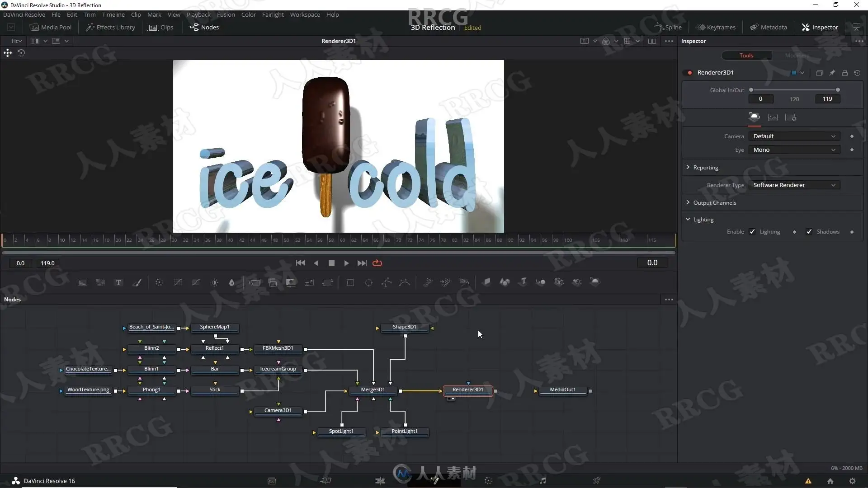Add a Matte Control tool
The image size is (868, 488).
(x=291, y=282)
